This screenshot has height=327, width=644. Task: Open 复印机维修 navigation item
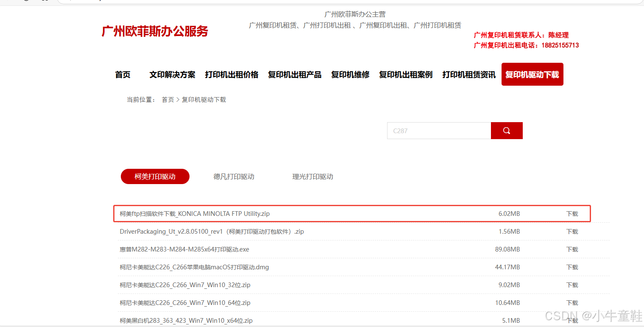(350, 75)
